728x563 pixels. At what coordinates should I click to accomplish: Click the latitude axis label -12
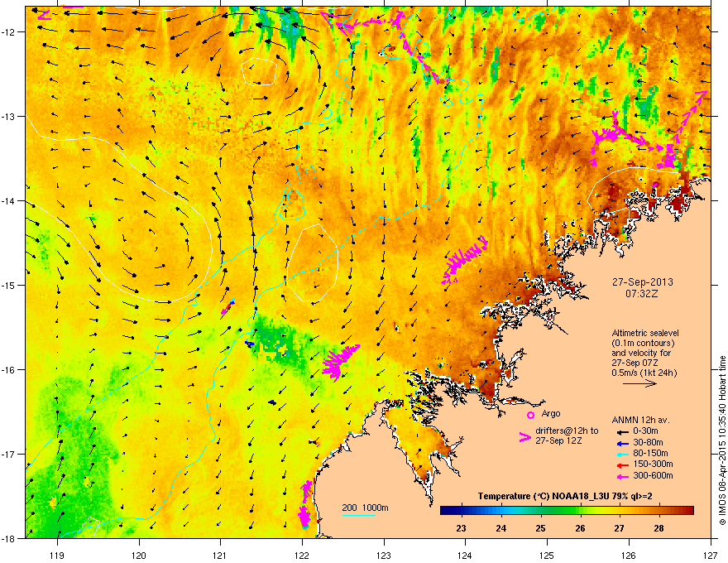(x=8, y=32)
